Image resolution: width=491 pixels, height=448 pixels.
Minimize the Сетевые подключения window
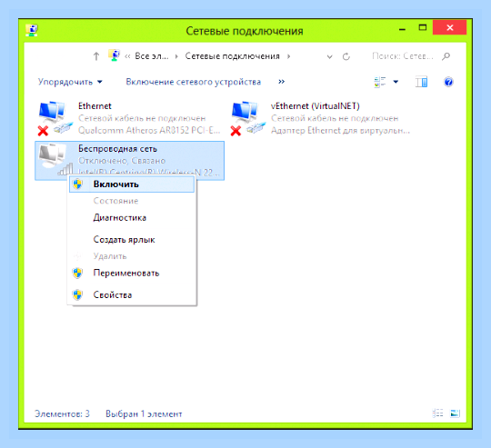[403, 29]
